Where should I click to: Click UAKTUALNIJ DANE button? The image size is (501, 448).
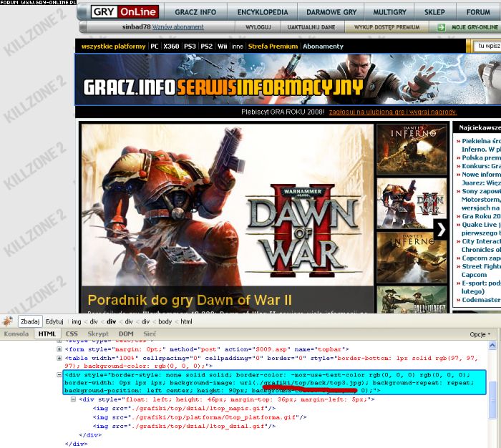311,27
